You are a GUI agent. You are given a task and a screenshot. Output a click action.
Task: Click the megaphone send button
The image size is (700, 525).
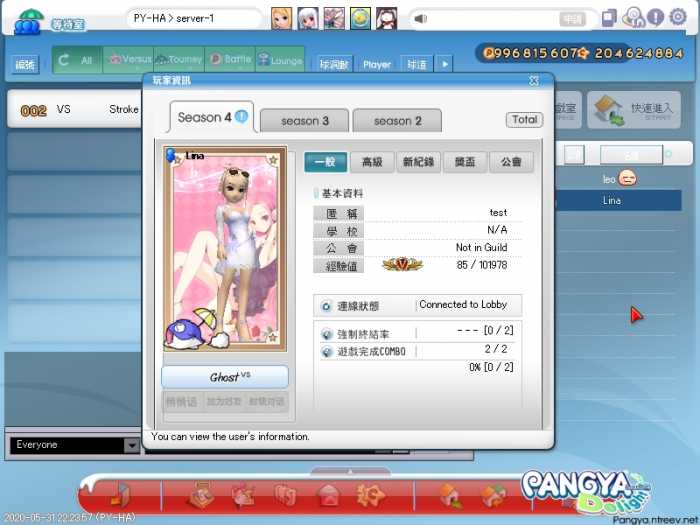pyautogui.click(x=572, y=19)
